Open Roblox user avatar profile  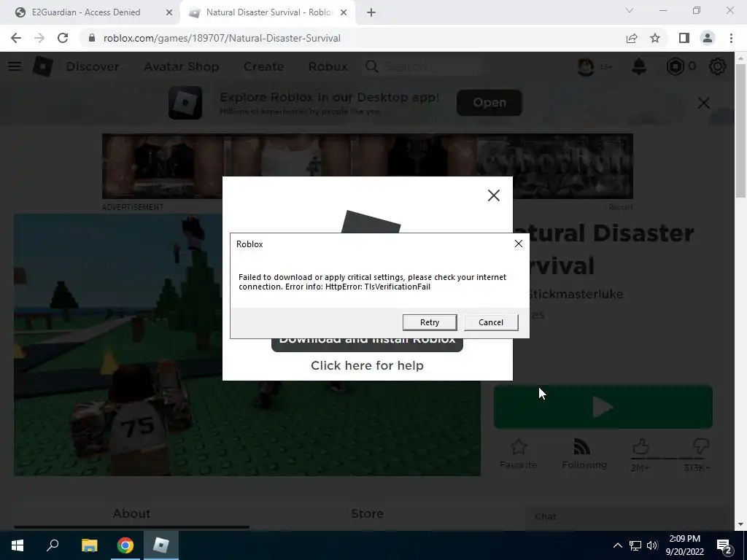coord(586,66)
